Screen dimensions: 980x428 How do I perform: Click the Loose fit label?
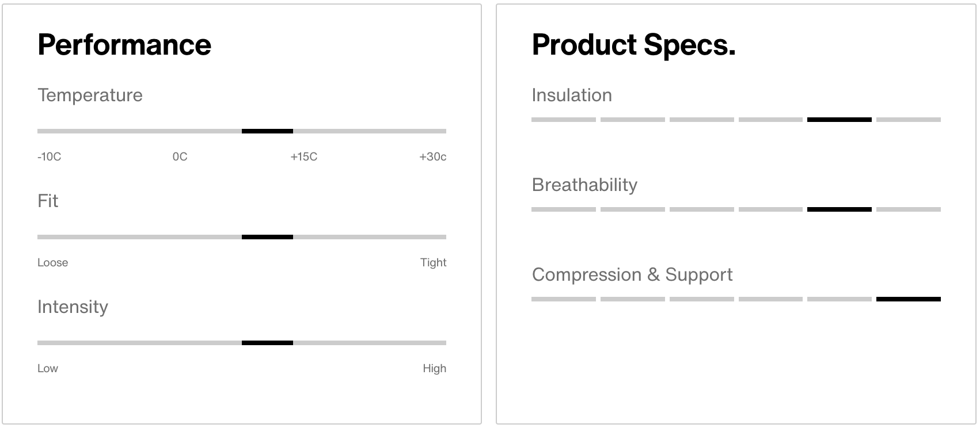click(53, 262)
